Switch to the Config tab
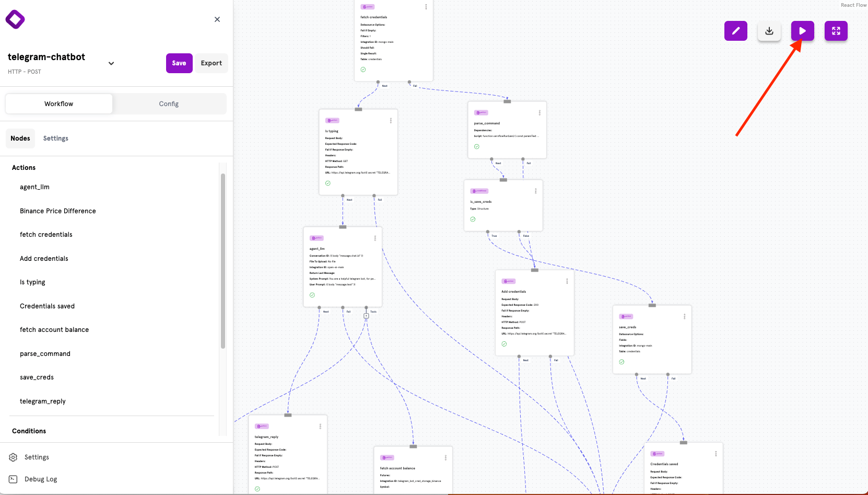The width and height of the screenshot is (868, 495). click(169, 104)
